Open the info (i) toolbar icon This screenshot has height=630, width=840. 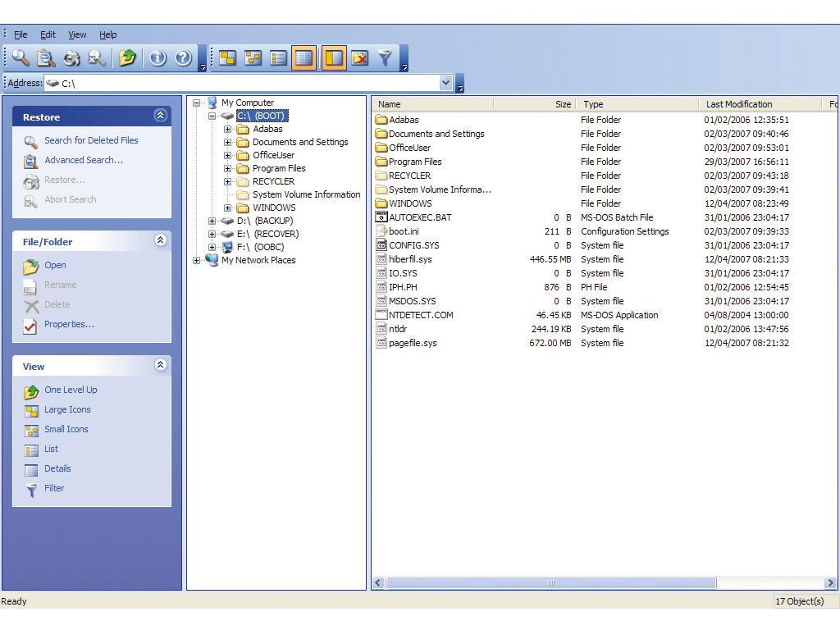pos(157,58)
